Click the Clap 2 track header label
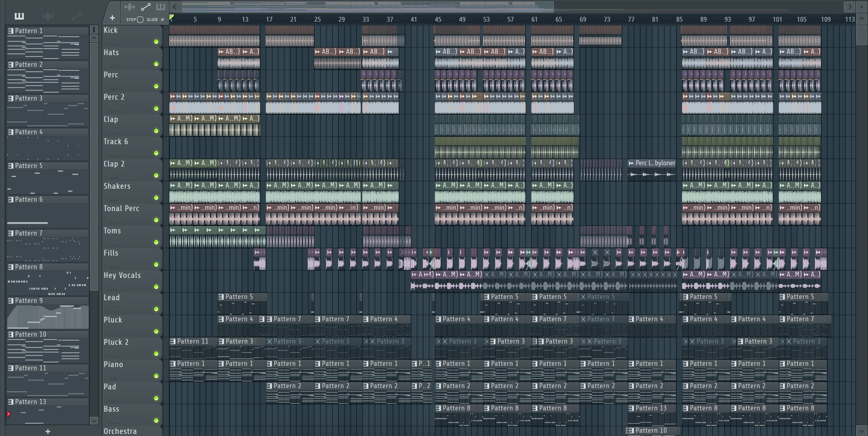Image resolution: width=868 pixels, height=436 pixels. (114, 164)
